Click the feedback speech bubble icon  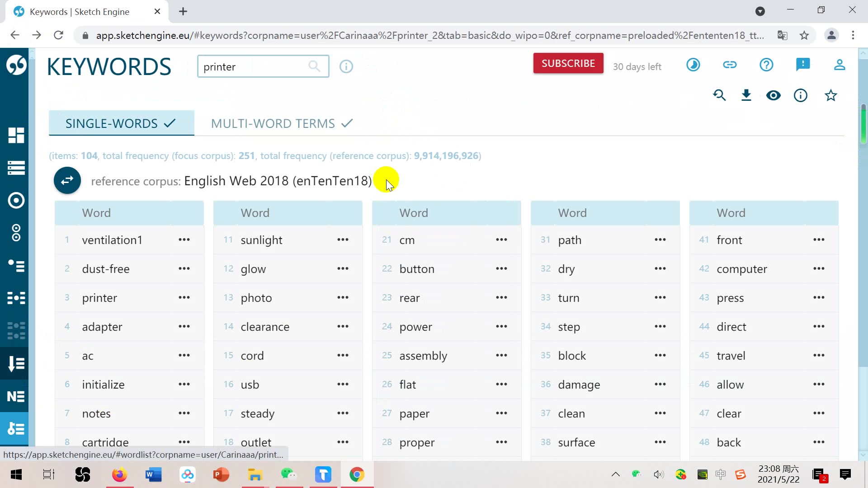[803, 65]
